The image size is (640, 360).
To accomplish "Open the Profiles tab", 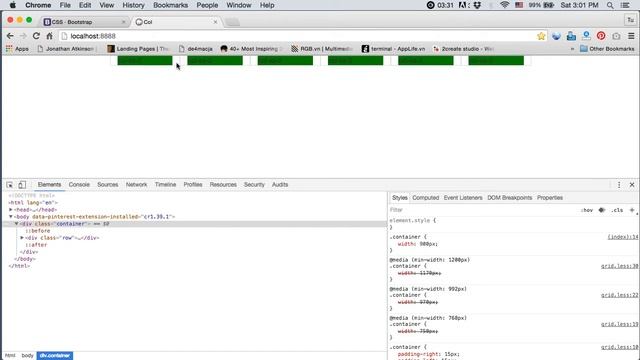I will pos(193,184).
